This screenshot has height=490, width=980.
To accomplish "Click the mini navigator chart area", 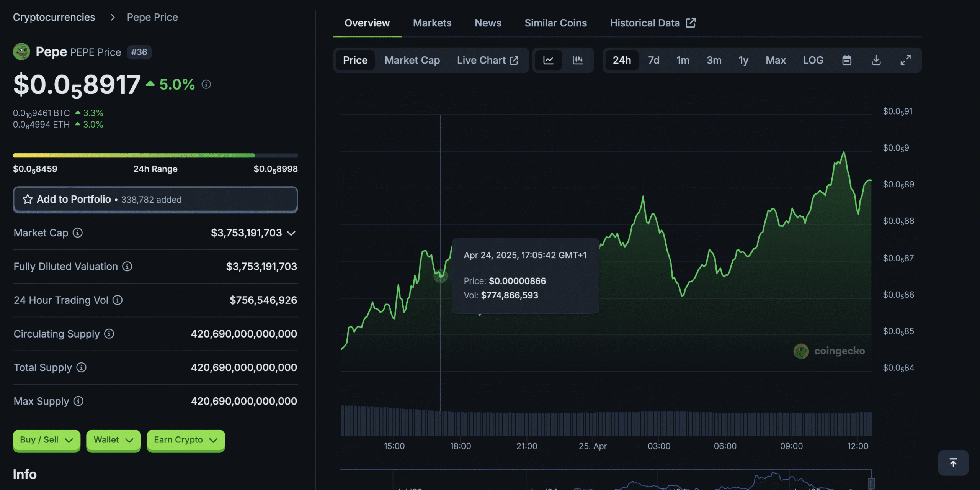I will pos(606,480).
